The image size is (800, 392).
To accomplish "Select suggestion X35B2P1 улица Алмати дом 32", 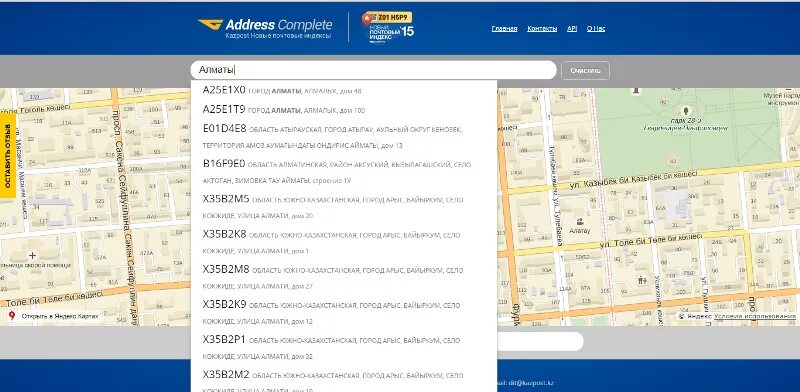I will 344,348.
